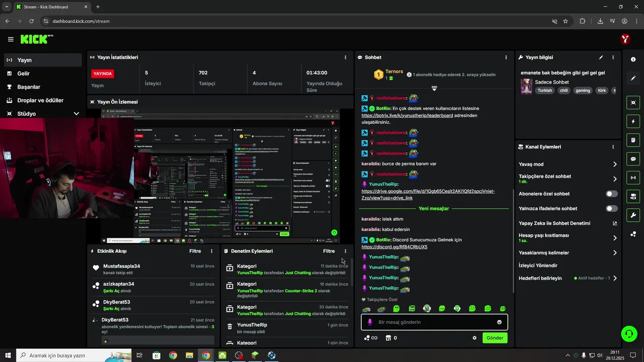Edit stream info with pencil icon
The width and height of the screenshot is (644, 362).
click(601, 57)
